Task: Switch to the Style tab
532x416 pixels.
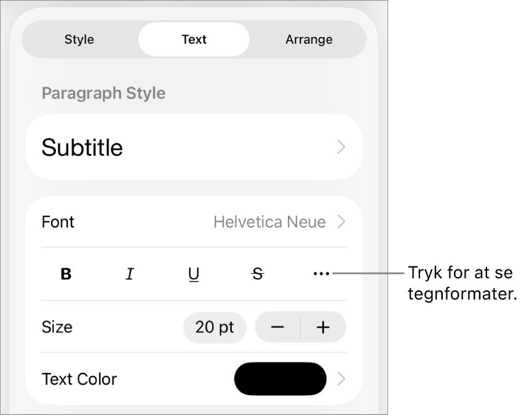Action: pos(79,39)
